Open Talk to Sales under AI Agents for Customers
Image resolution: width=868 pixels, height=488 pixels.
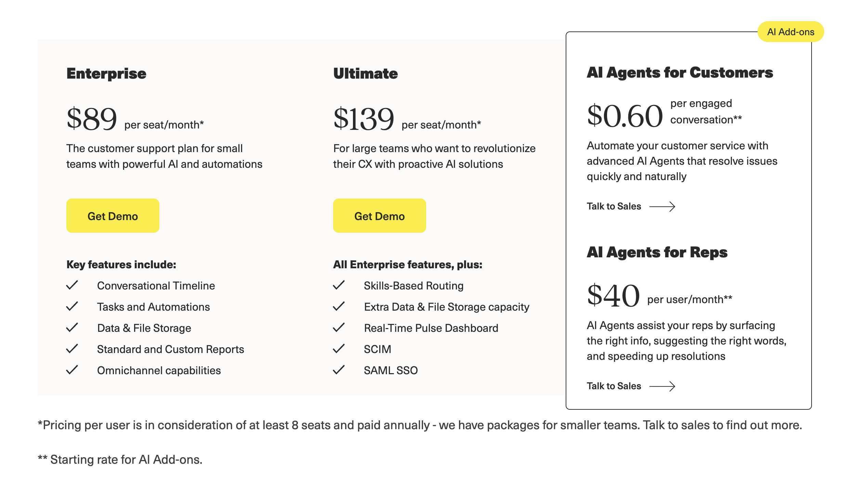[x=614, y=206]
